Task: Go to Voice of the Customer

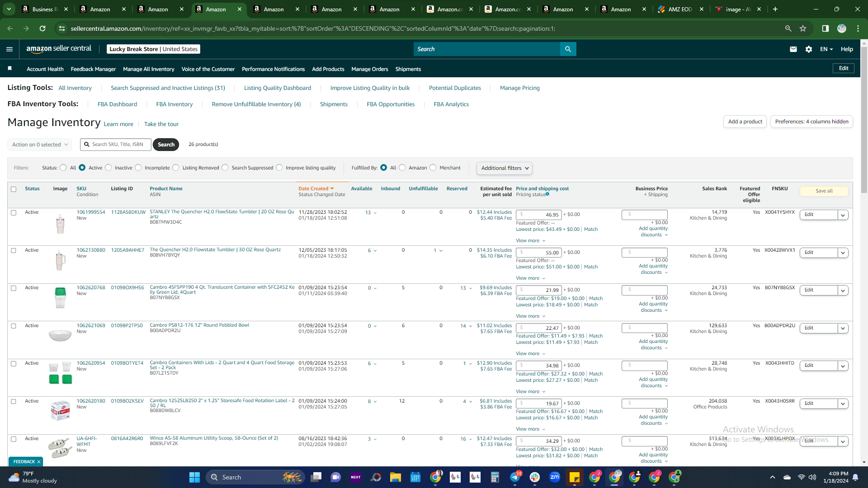Action: pyautogui.click(x=208, y=69)
